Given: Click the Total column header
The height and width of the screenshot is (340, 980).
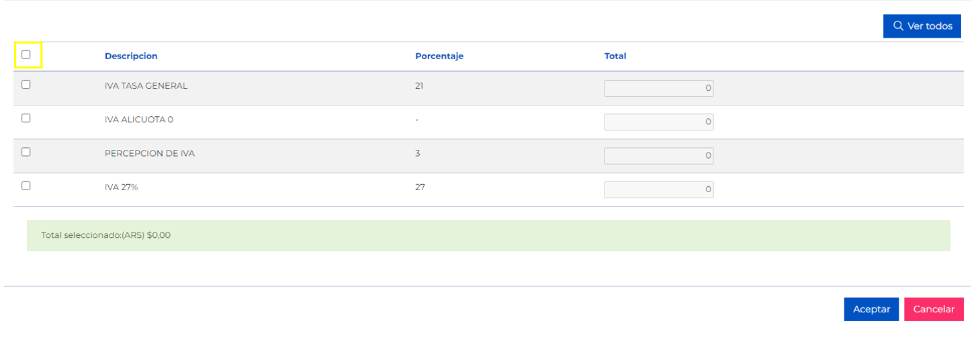Looking at the screenshot, I should 615,56.
